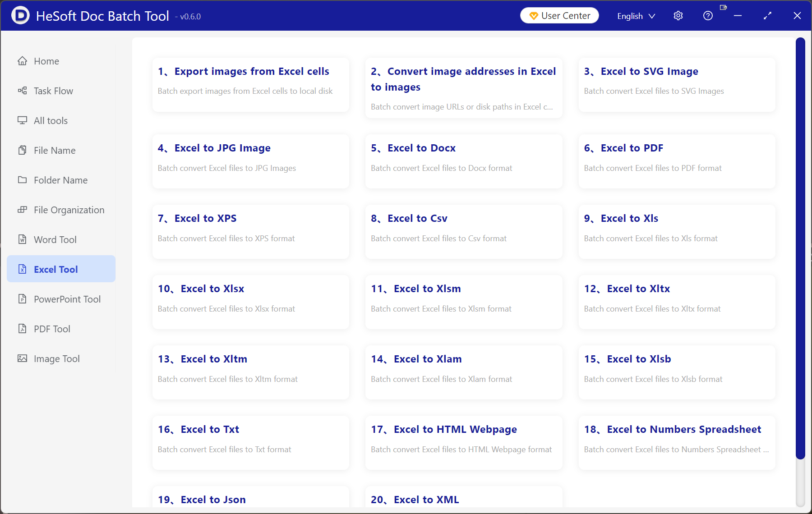Click the PDF Tool icon
The width and height of the screenshot is (812, 514).
pyautogui.click(x=22, y=329)
